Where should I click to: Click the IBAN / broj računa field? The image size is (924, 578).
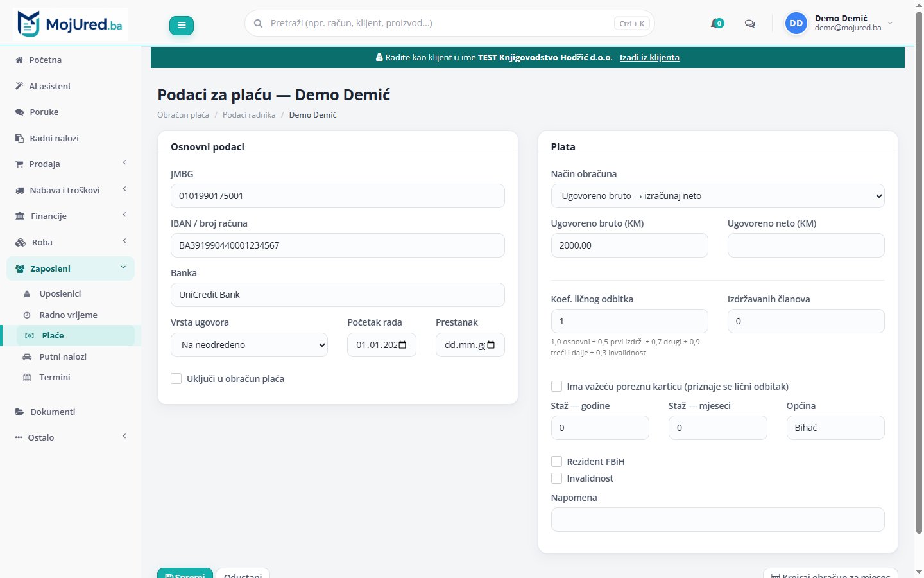[338, 245]
